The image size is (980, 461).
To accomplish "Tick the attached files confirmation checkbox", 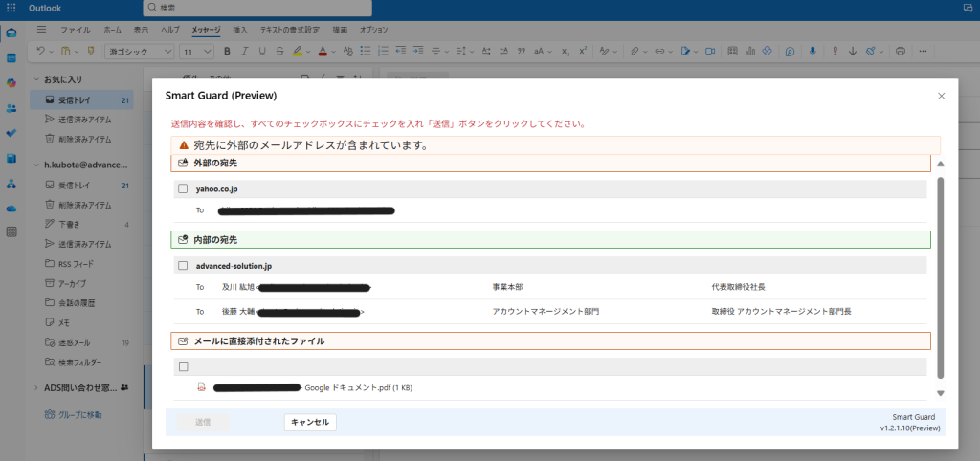I will (x=183, y=367).
